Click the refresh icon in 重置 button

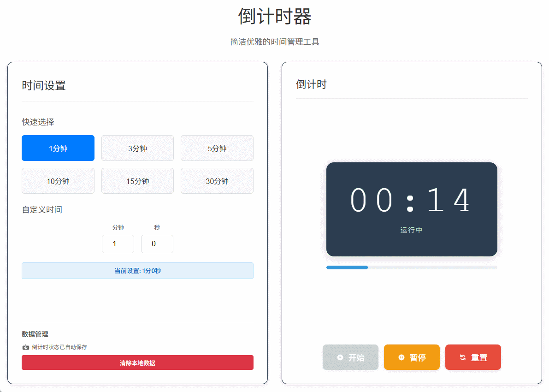pos(463,357)
